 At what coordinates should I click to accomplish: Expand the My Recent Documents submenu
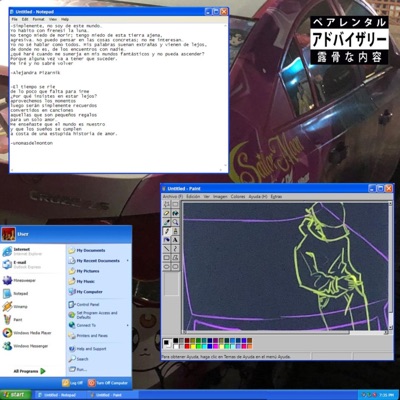coord(99,261)
